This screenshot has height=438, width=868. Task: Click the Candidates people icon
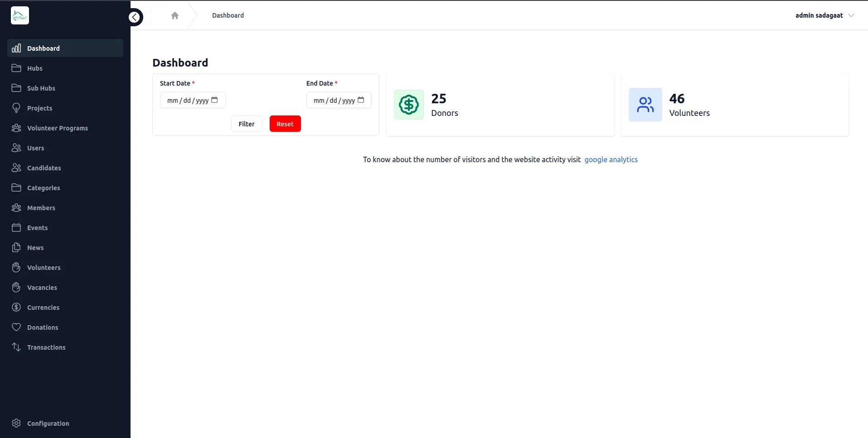pyautogui.click(x=16, y=168)
